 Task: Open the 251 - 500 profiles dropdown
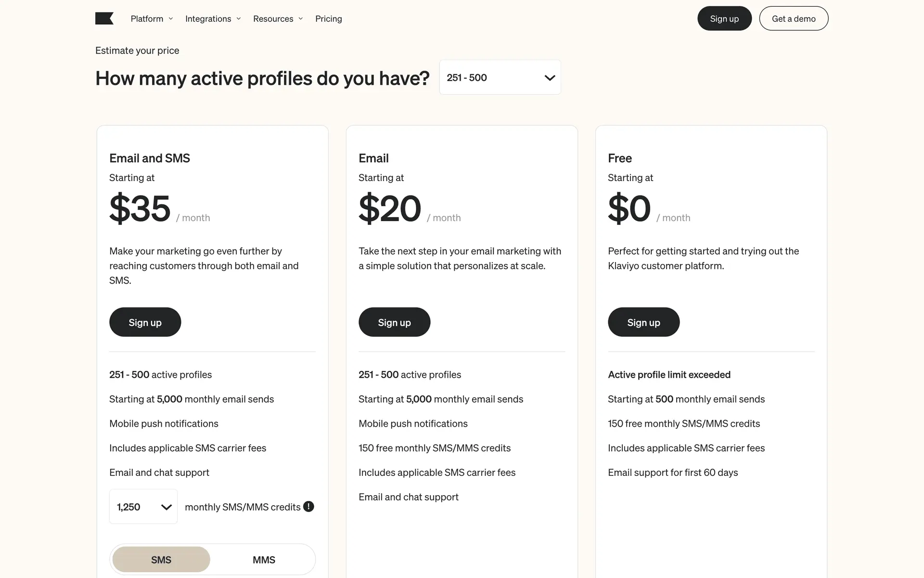click(500, 78)
